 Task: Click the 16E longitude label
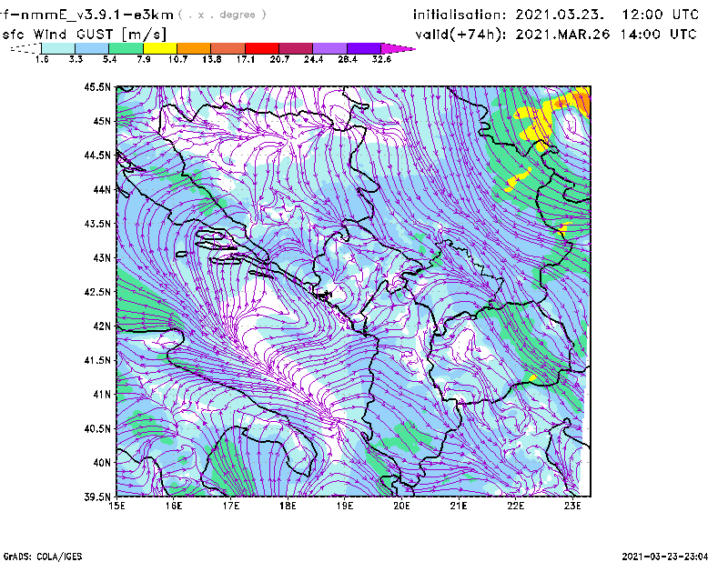174,506
